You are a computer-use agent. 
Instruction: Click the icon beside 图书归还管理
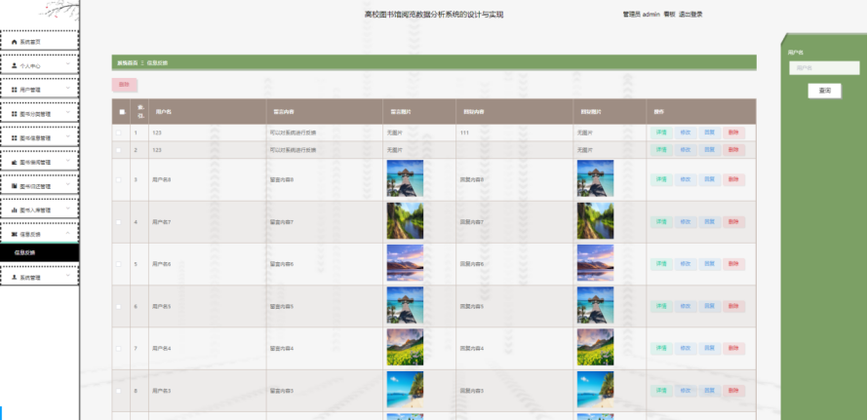(15, 186)
